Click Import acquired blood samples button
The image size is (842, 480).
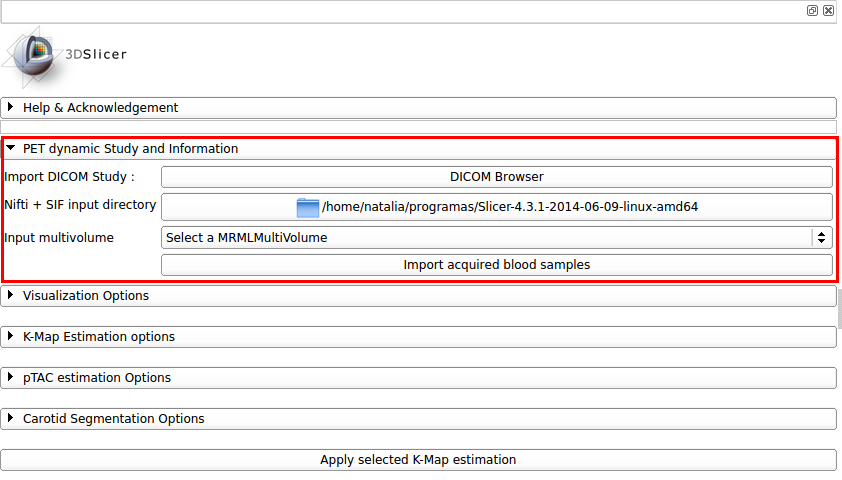(496, 265)
